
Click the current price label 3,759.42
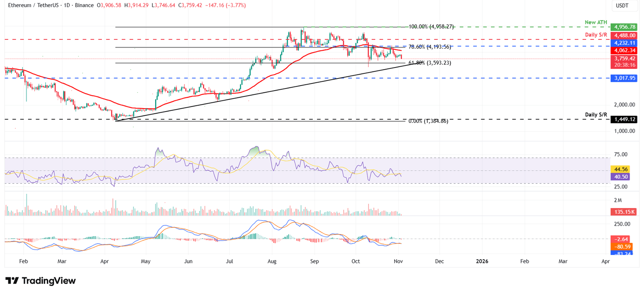624,58
